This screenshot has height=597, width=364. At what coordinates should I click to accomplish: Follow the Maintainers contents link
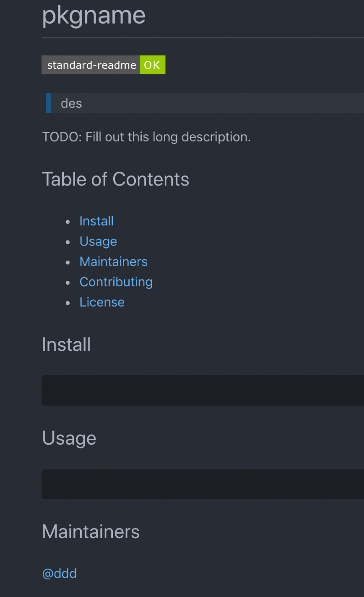[113, 262]
